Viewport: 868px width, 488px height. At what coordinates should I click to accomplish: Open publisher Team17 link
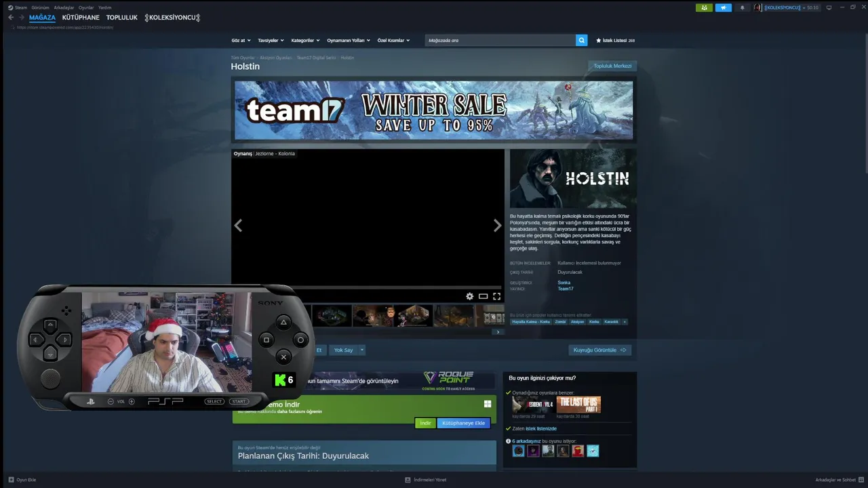point(565,289)
